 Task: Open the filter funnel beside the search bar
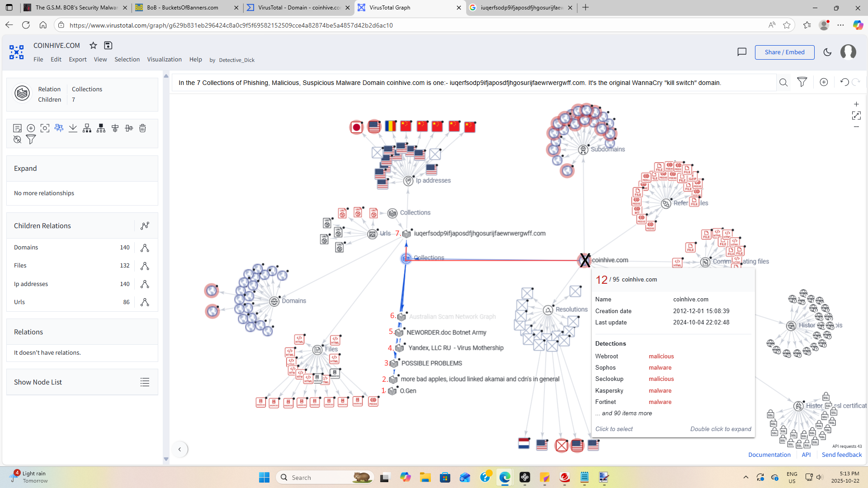802,82
